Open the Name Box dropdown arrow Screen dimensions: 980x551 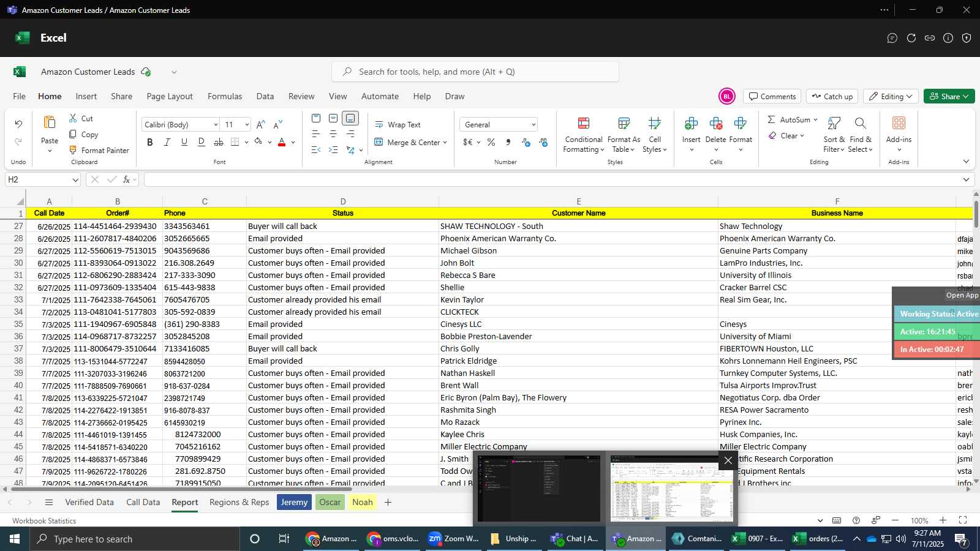(75, 180)
